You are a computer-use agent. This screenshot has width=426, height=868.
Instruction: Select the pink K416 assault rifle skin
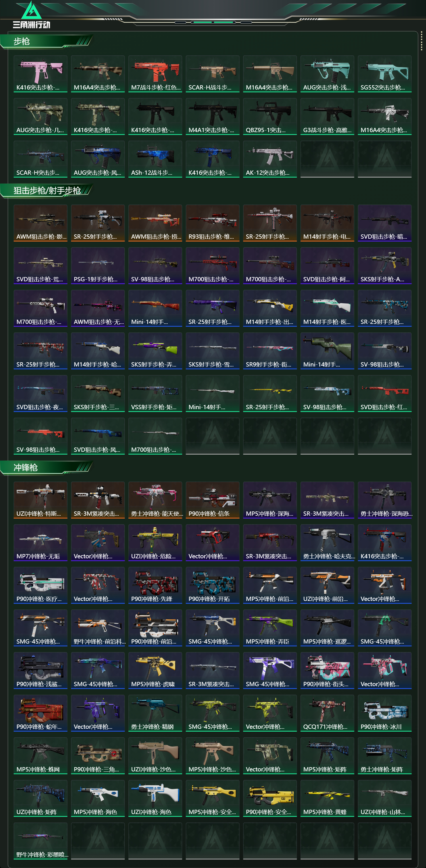click(x=40, y=74)
